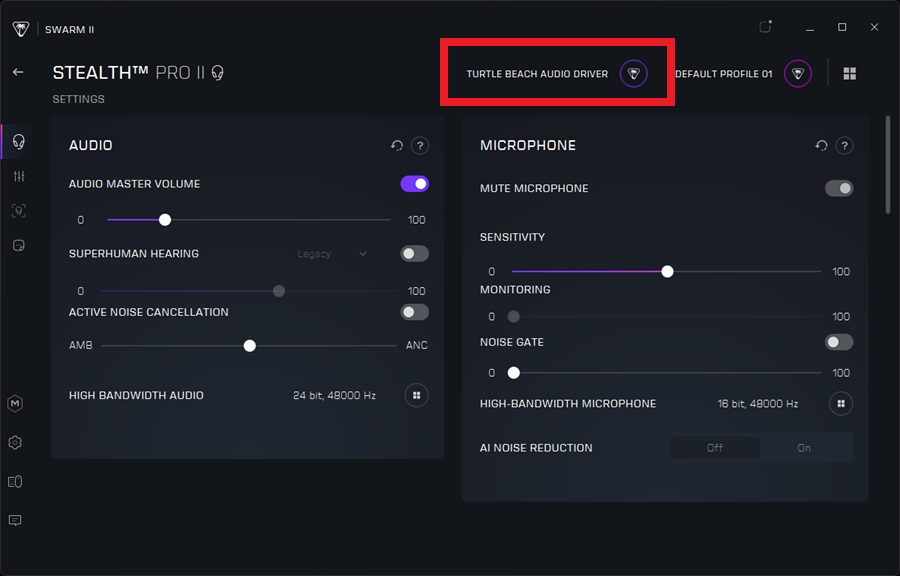Click the vertical scrollbar on right
The width and height of the screenshot is (900, 576).
coord(888,165)
